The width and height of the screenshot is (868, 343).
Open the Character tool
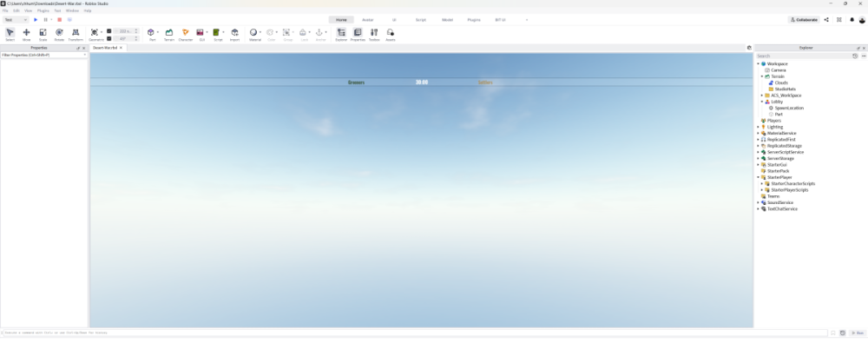click(x=186, y=35)
